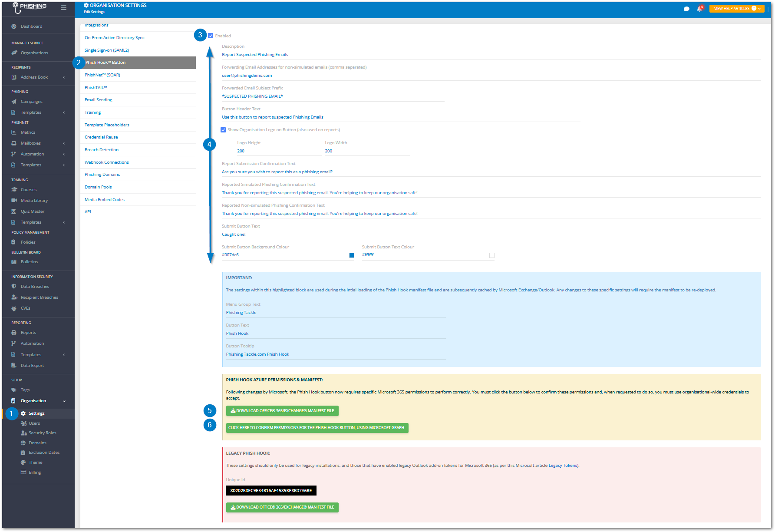This screenshot has height=532, width=775.
Task: Click the Button Tooltip text field
Action: pyautogui.click(x=336, y=354)
